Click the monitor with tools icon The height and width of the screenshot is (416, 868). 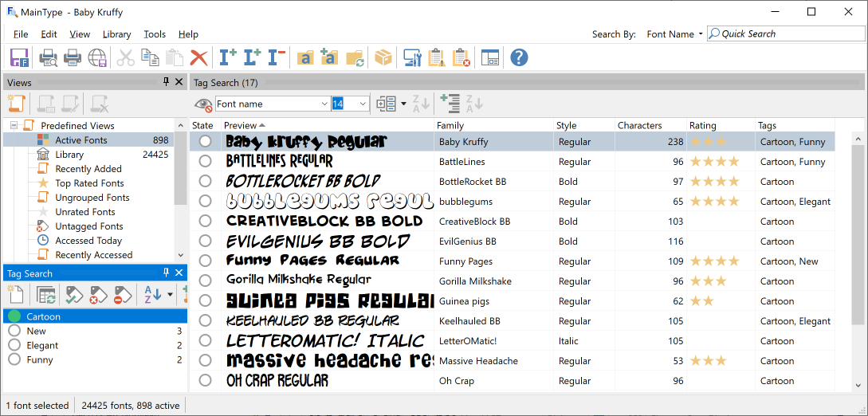coord(412,57)
